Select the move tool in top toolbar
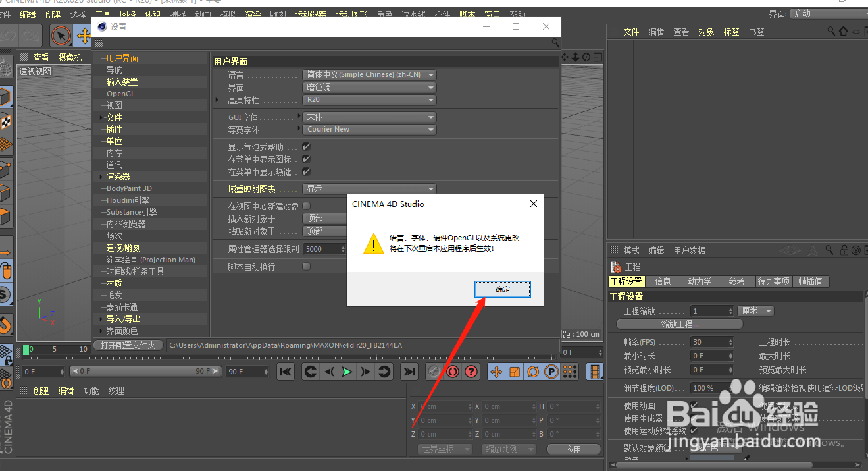 84,36
